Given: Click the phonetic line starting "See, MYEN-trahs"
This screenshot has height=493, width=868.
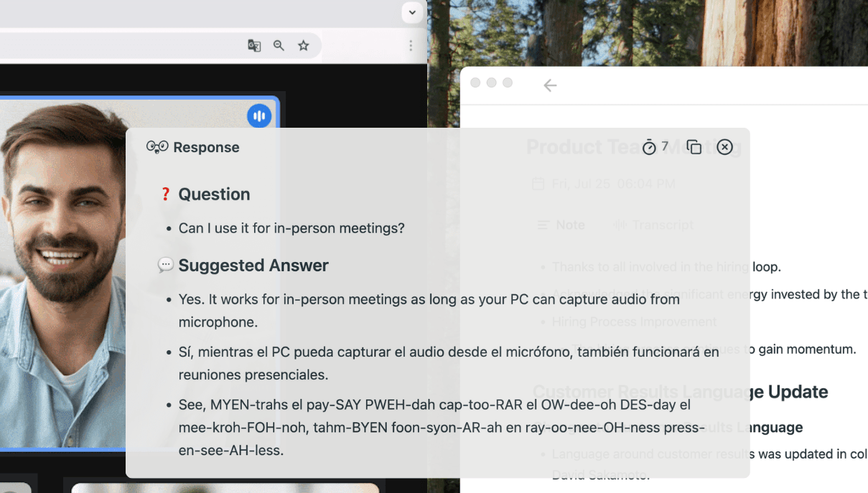Looking at the screenshot, I should point(442,428).
